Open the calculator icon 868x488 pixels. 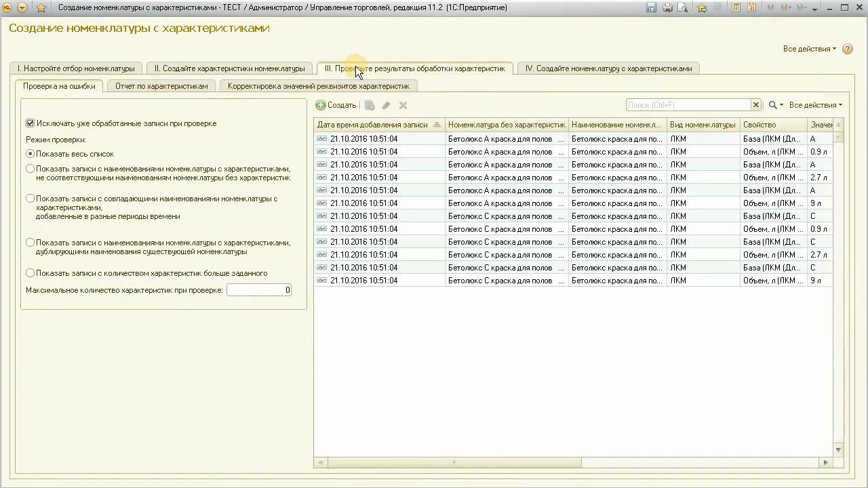[736, 8]
